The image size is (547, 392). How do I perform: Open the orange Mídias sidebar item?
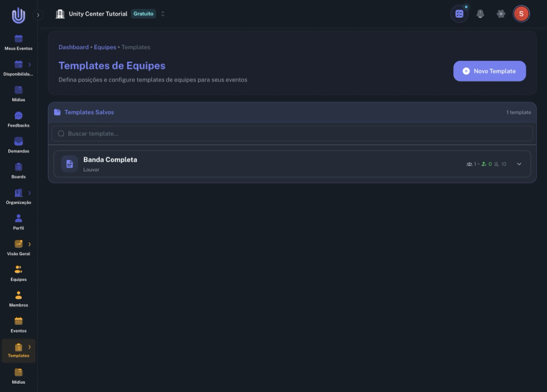(18, 376)
